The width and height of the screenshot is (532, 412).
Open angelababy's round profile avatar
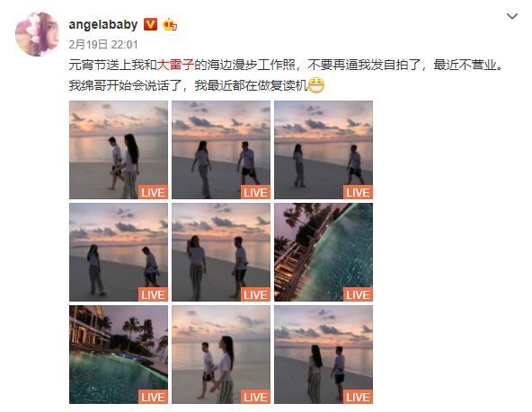(38, 34)
